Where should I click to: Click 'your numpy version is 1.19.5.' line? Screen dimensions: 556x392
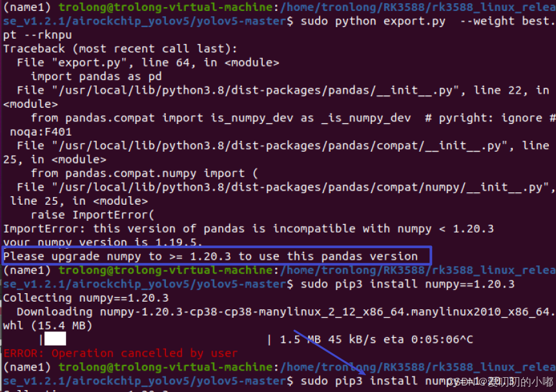pos(103,243)
